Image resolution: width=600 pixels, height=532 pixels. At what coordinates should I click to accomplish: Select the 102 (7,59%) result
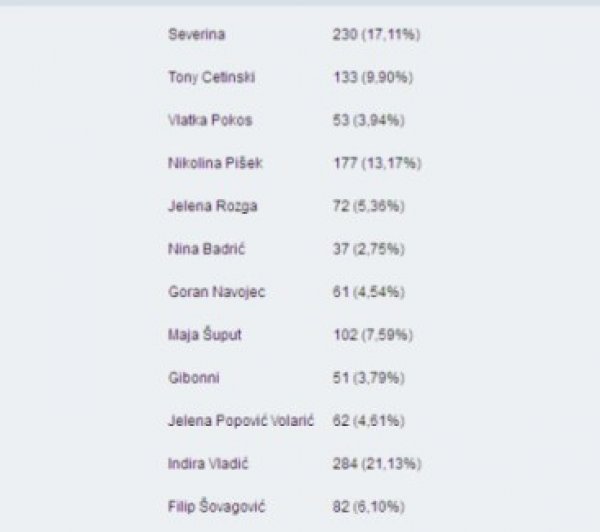coord(373,335)
